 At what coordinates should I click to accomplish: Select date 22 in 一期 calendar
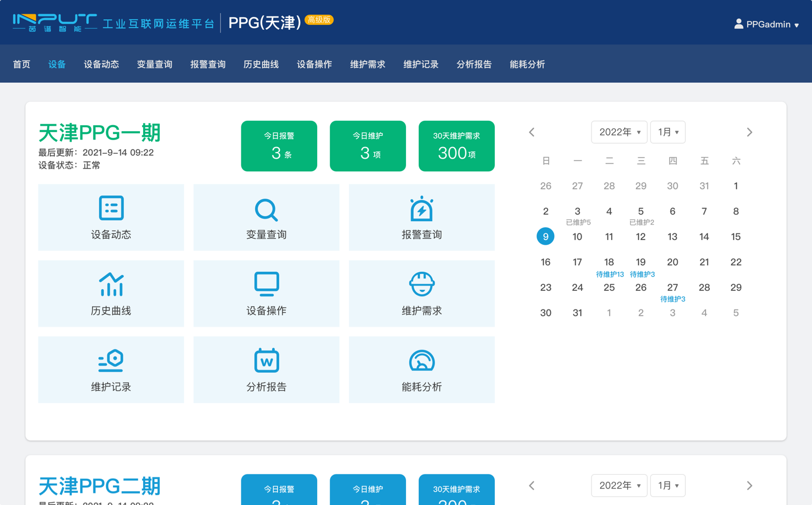[x=736, y=262]
